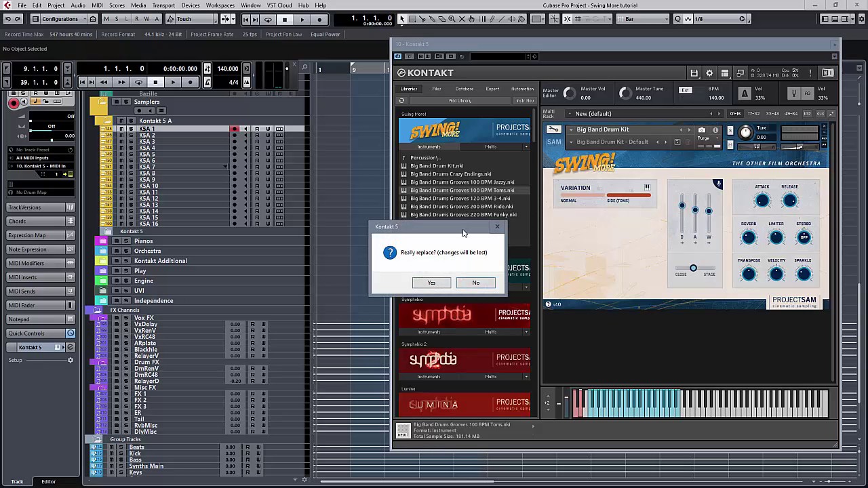Toggle the Kontakt plugin power button
Image resolution: width=868 pixels, height=488 pixels.
click(397, 56)
